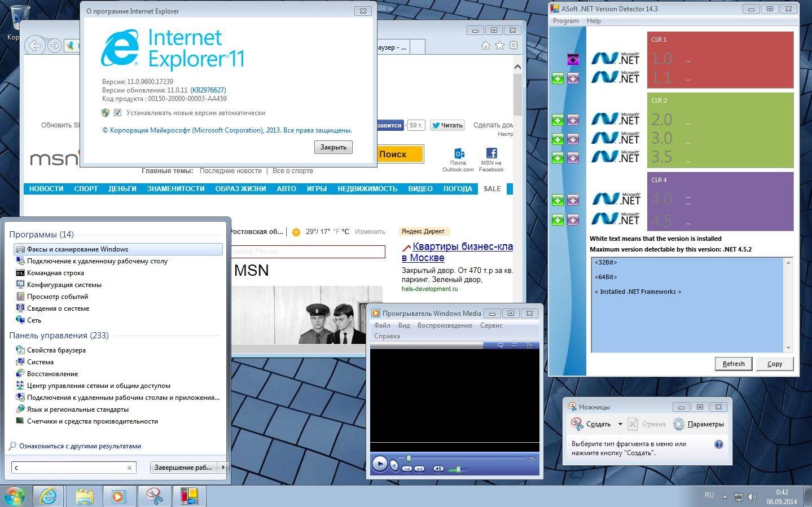Open Internet Explorer Home page icon

tap(485, 46)
